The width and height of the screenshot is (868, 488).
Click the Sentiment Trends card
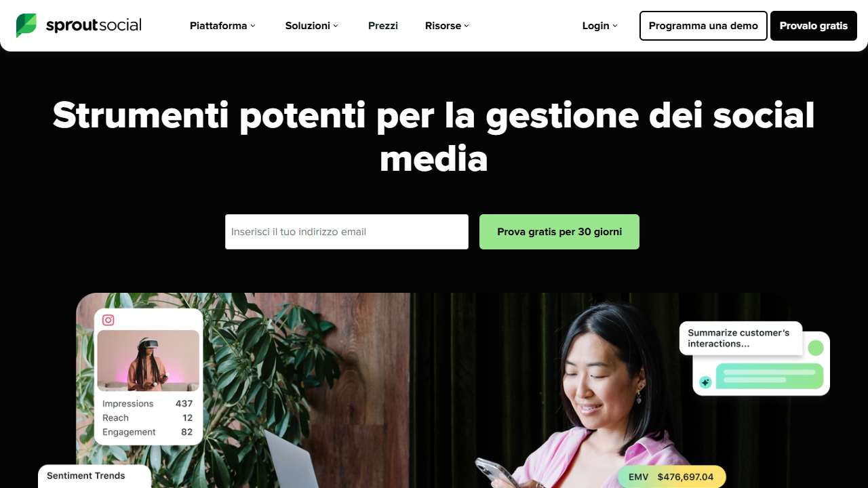[94, 476]
